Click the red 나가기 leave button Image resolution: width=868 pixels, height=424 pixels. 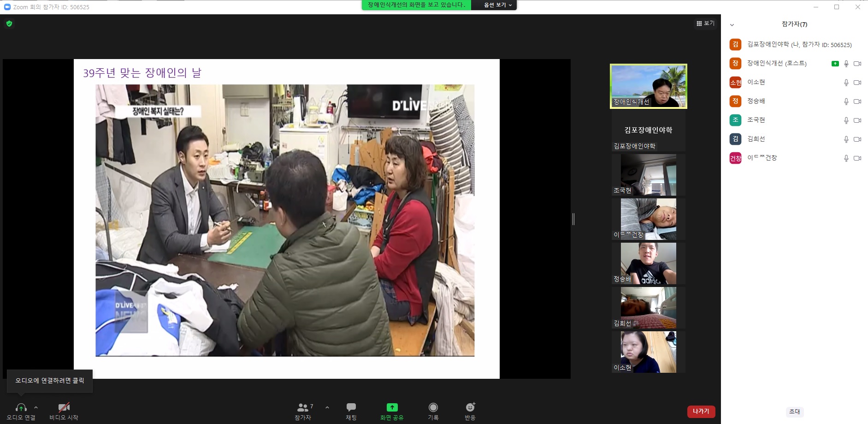[x=701, y=411]
